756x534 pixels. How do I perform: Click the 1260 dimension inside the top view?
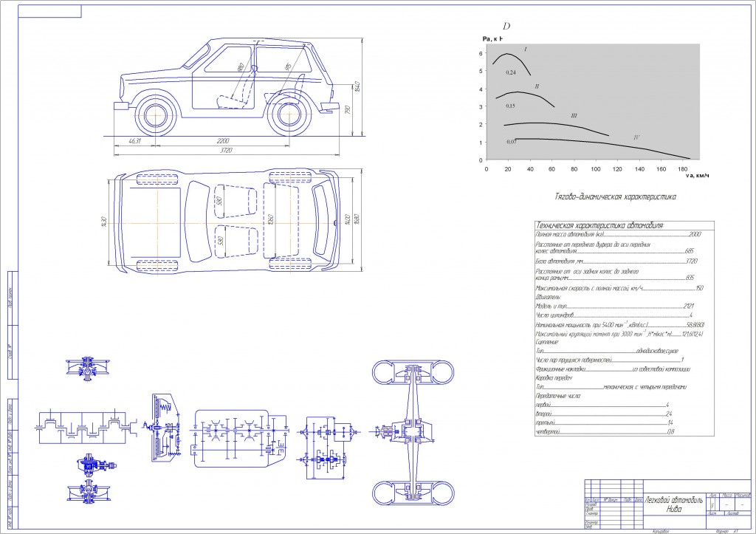pyautogui.click(x=270, y=220)
